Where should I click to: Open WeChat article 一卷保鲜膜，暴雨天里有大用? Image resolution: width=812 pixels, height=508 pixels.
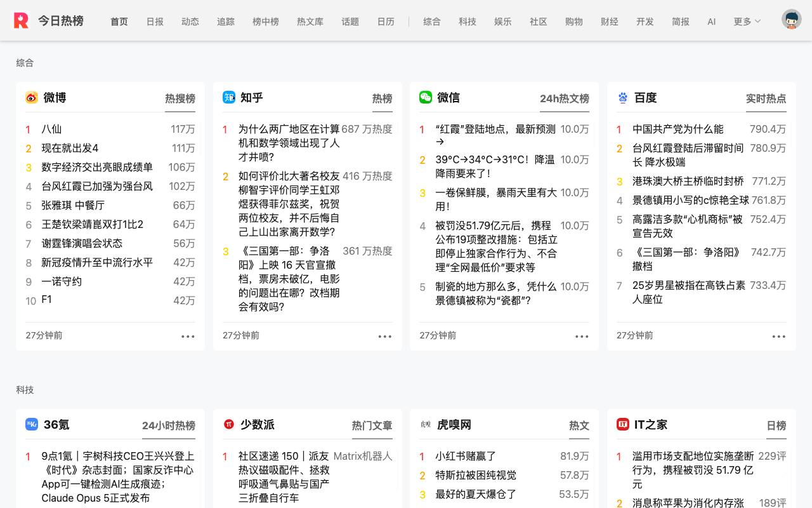point(496,199)
